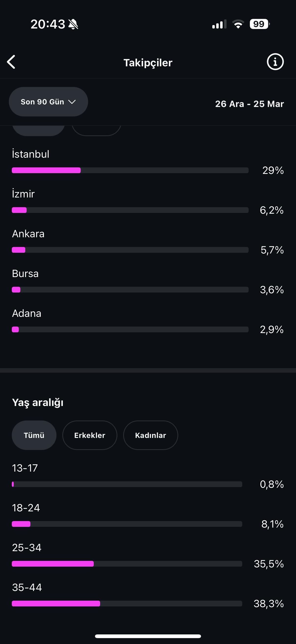Select the Tümü age filter
This screenshot has height=644, width=296.
34,435
